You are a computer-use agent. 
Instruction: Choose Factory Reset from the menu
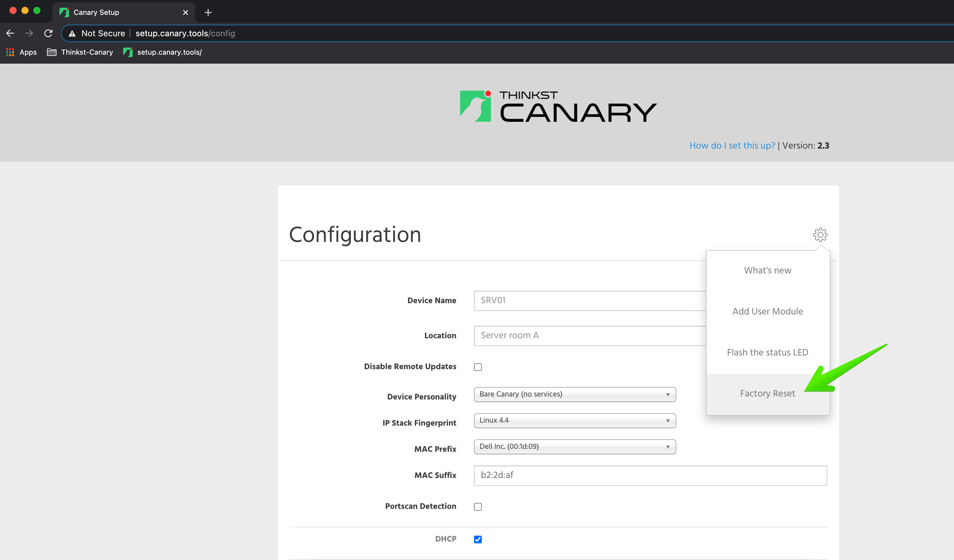(768, 394)
